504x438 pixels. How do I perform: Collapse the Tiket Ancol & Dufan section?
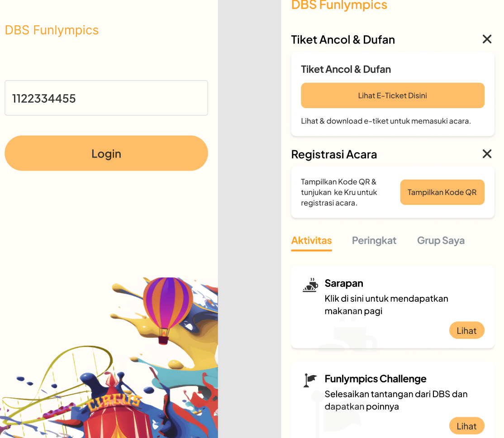(x=487, y=39)
